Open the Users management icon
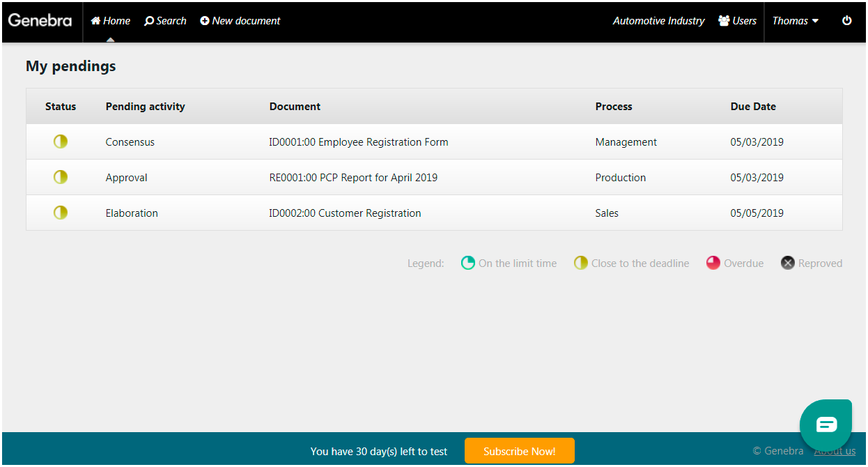Viewport: 868px width, 467px height. pyautogui.click(x=723, y=21)
